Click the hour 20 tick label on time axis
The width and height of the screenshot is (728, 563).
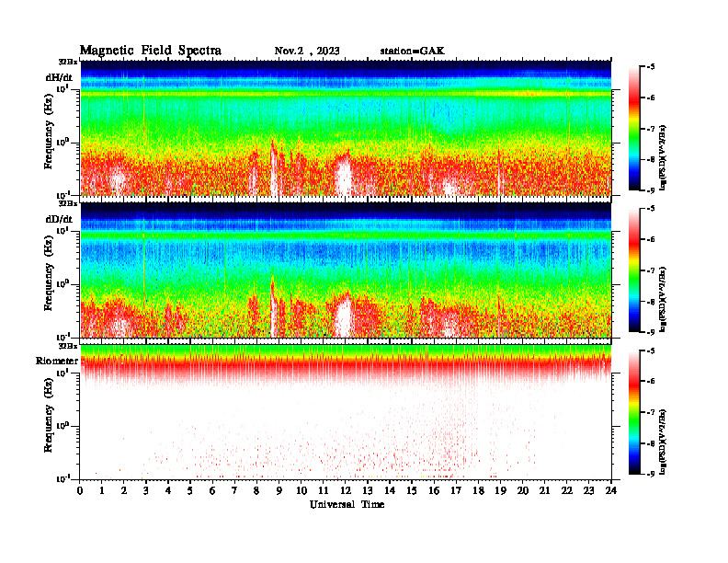(x=522, y=491)
